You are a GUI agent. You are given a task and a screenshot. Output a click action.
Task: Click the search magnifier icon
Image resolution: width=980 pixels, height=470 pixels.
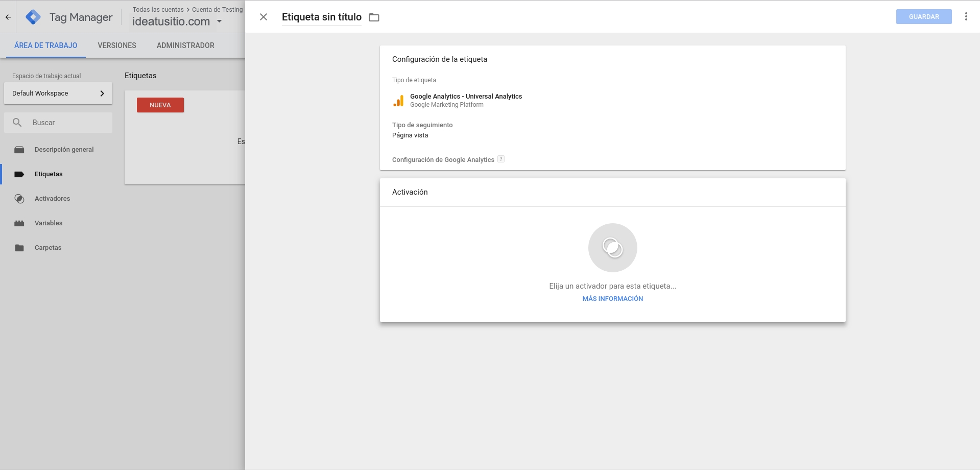pos(17,123)
